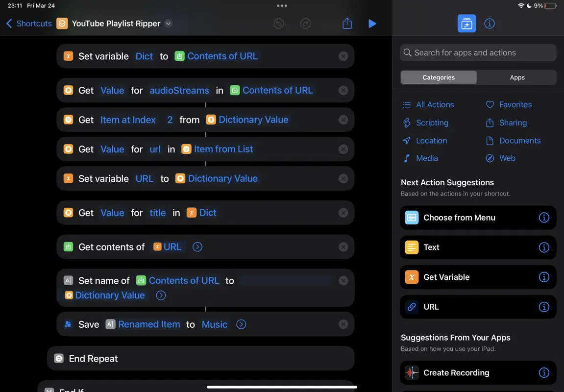Image resolution: width=564 pixels, height=392 pixels.
Task: Go back to the Shortcuts list
Action: pyautogui.click(x=28, y=23)
